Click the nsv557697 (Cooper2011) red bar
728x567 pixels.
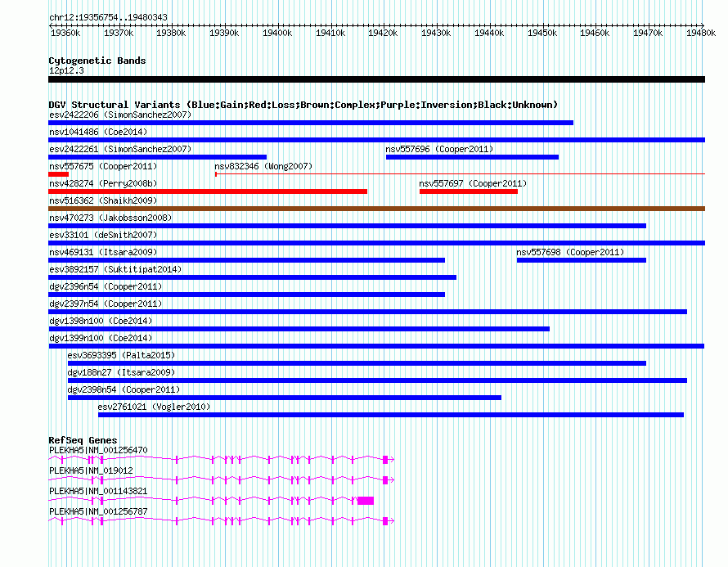click(x=469, y=191)
